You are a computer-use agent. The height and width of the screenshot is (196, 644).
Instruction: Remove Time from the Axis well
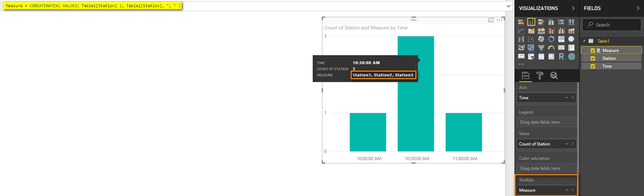tap(573, 98)
